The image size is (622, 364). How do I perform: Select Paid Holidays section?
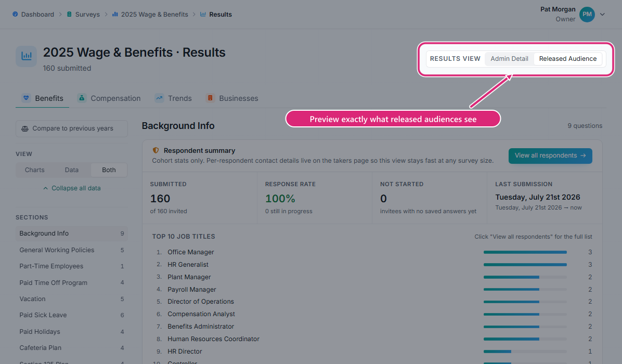72,331
